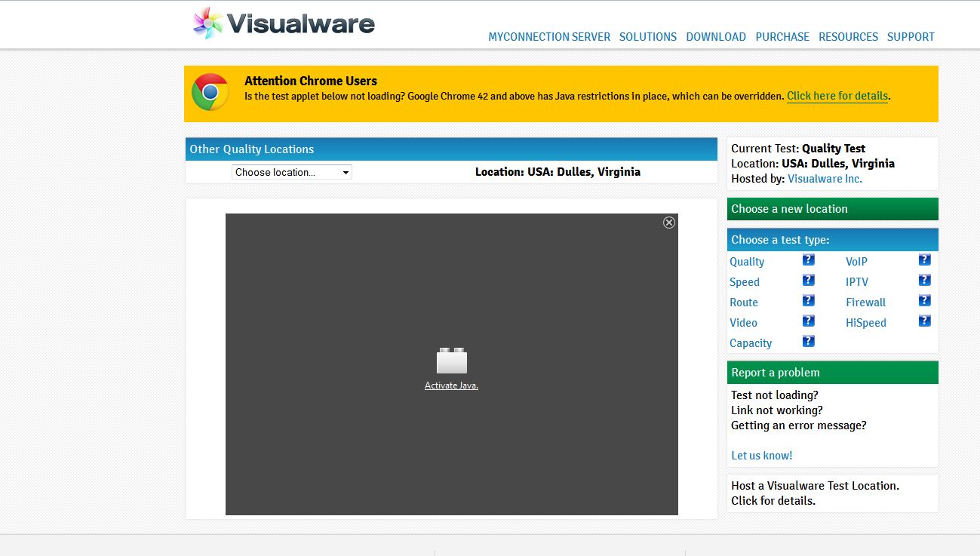
Task: Open the SOLUTIONS menu
Action: tap(648, 36)
